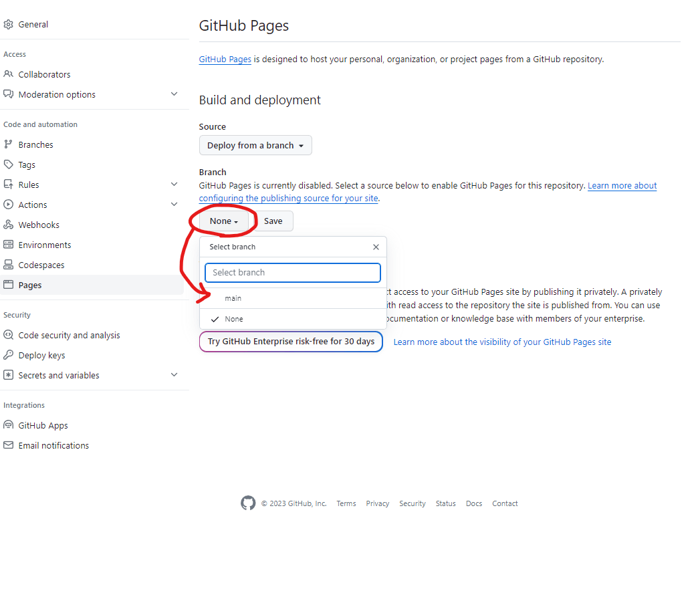
Task: Click the Privacy footer link
Action: (378, 503)
